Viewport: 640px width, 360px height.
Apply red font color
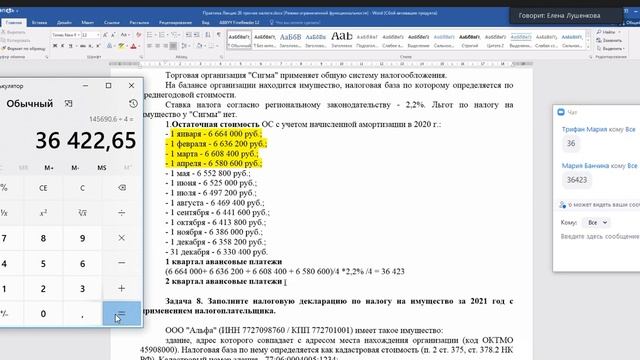pos(133,46)
